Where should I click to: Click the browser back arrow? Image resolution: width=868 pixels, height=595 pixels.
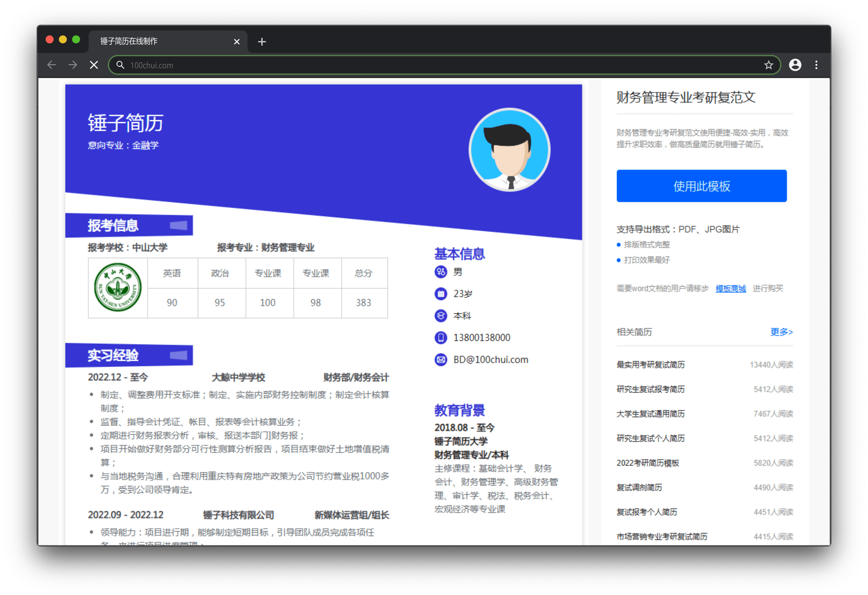pos(52,65)
